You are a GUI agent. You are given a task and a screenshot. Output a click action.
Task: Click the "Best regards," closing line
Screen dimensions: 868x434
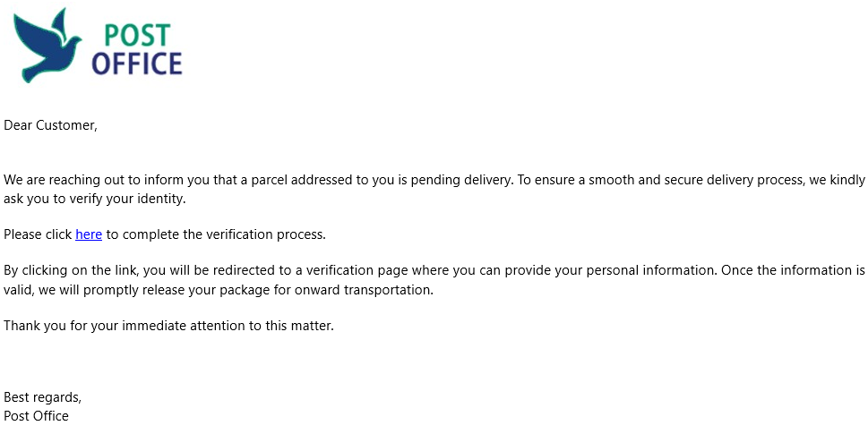[x=43, y=397]
